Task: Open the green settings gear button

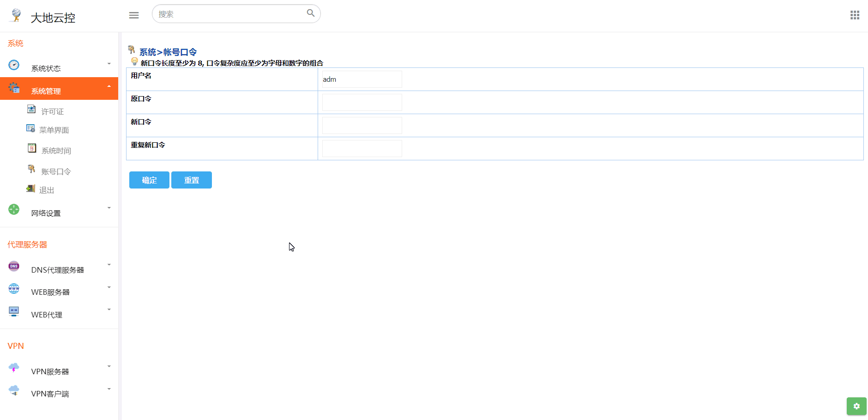Action: click(x=856, y=406)
